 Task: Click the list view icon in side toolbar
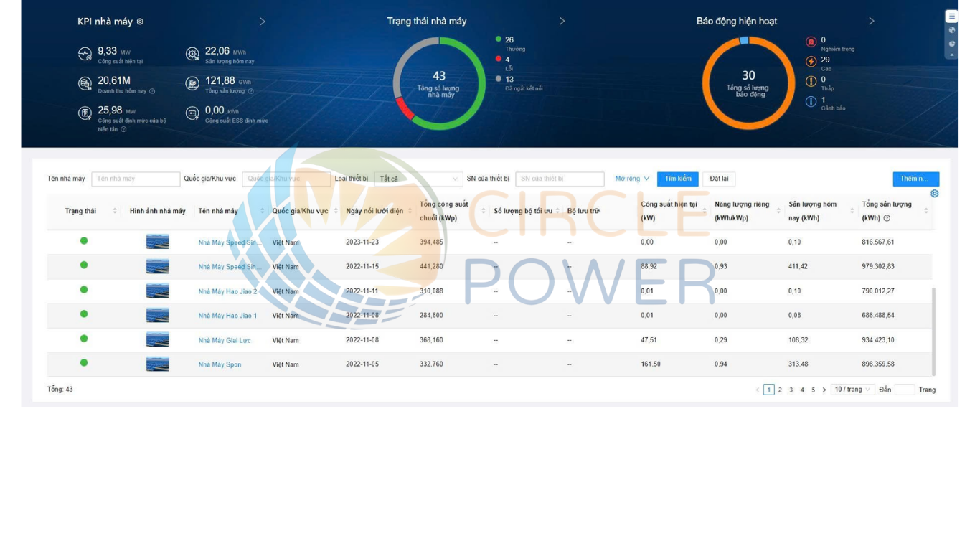(951, 17)
